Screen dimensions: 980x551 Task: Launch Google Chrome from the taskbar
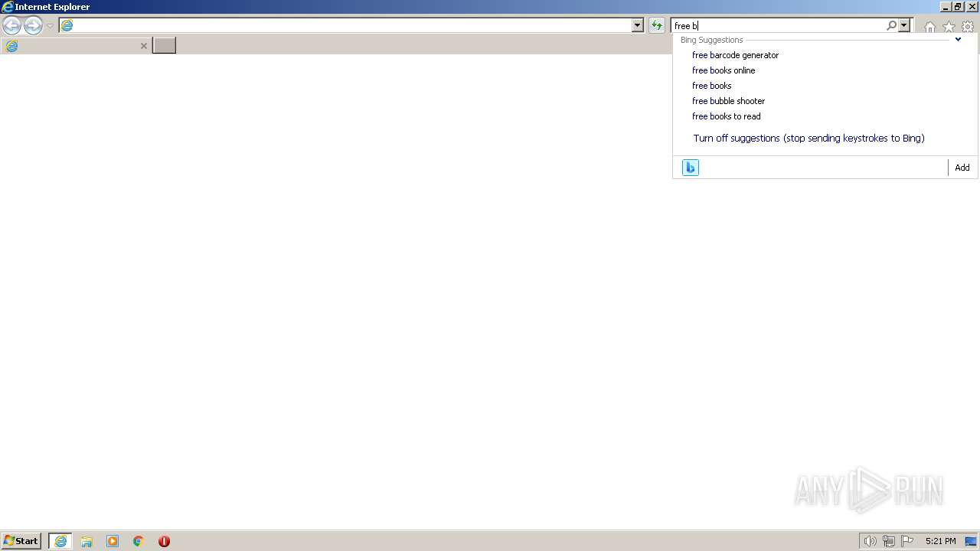point(139,541)
